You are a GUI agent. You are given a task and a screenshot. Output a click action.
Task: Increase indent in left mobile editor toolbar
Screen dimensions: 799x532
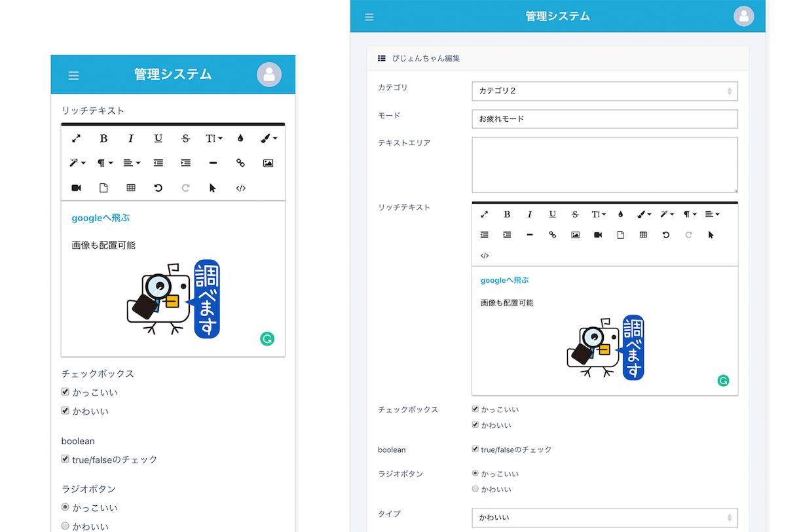pyautogui.click(x=186, y=163)
